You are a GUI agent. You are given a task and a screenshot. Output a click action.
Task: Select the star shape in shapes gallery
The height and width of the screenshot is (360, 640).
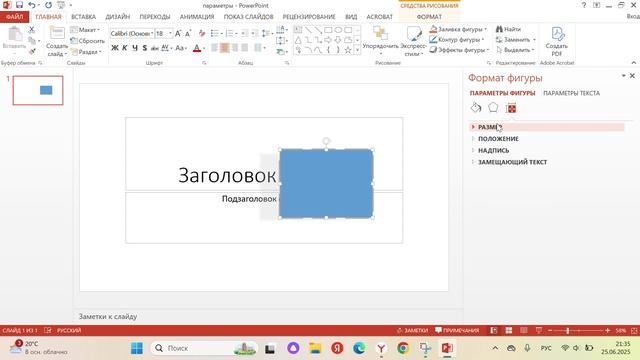tap(348, 50)
